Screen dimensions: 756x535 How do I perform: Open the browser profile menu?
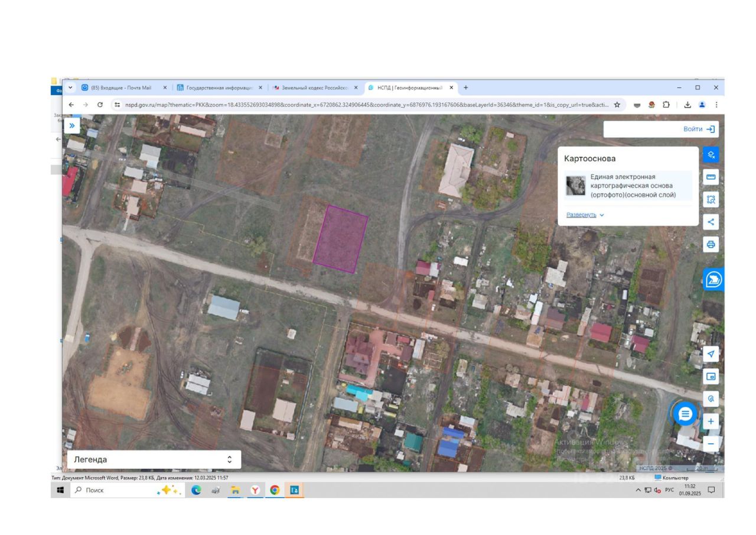[702, 105]
